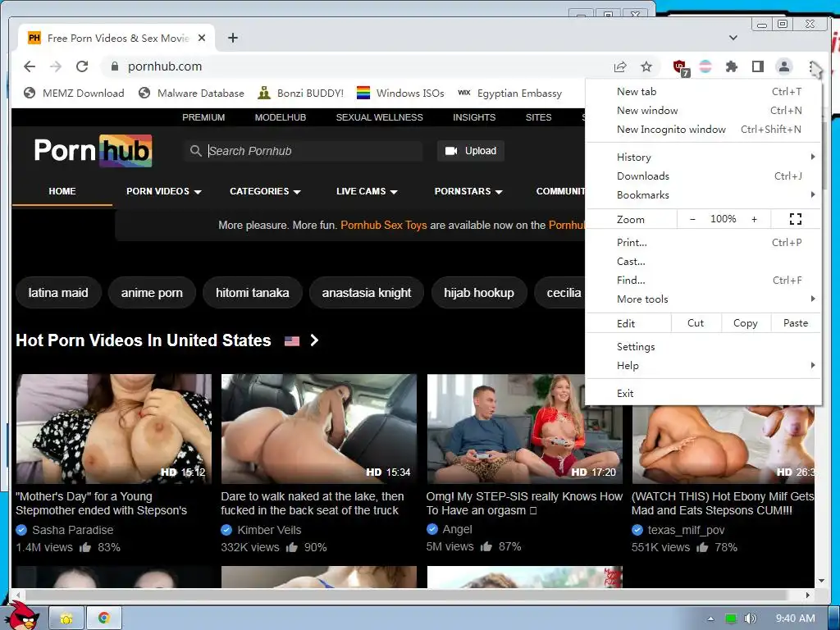Open the MEMZ Download bookmark
Screen dimensions: 840x630
74,94
